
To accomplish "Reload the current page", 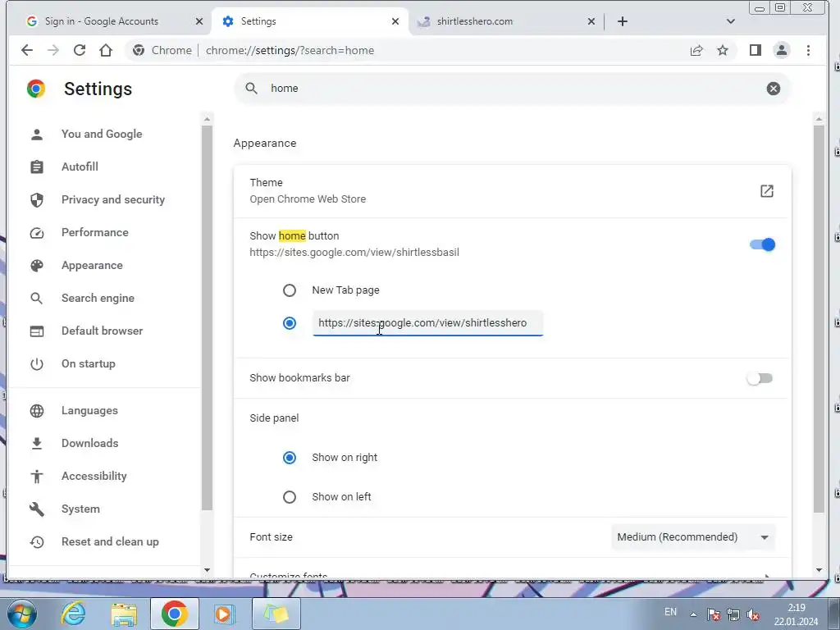I will [80, 50].
